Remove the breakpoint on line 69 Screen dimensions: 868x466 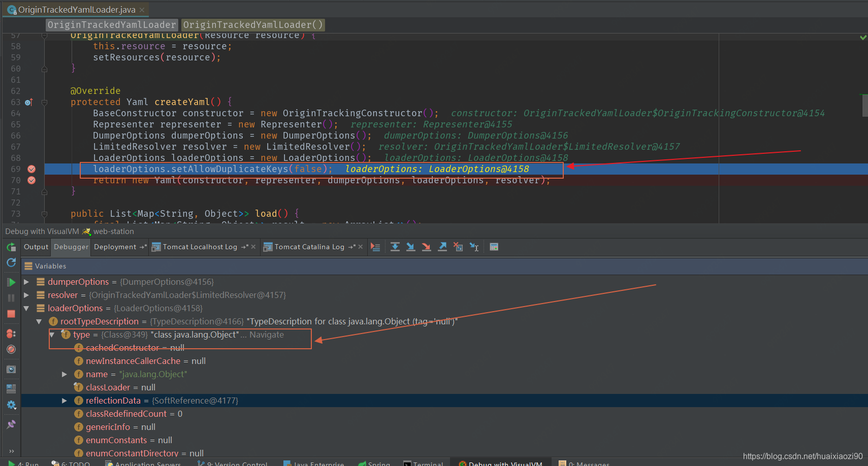(31, 169)
